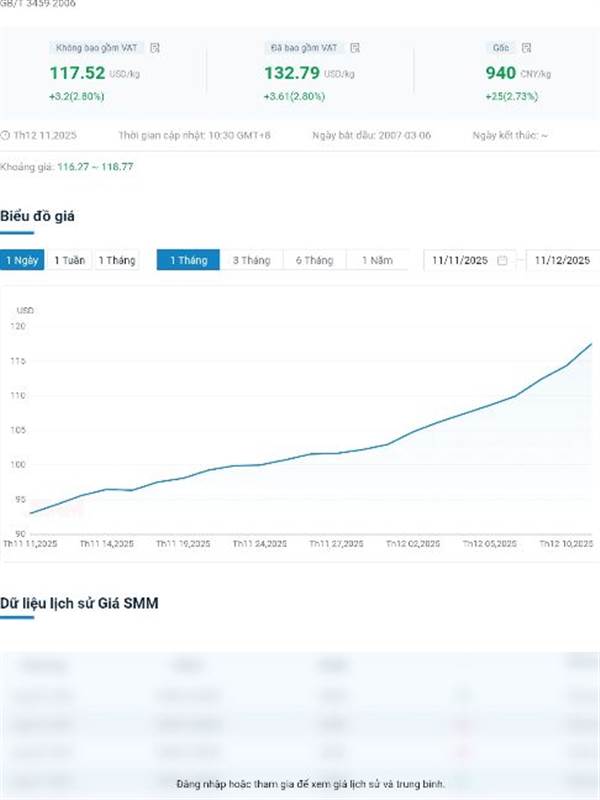This screenshot has width=600, height=800.
Task: Select the highlighted 1 Tháng range tab
Action: 187,260
